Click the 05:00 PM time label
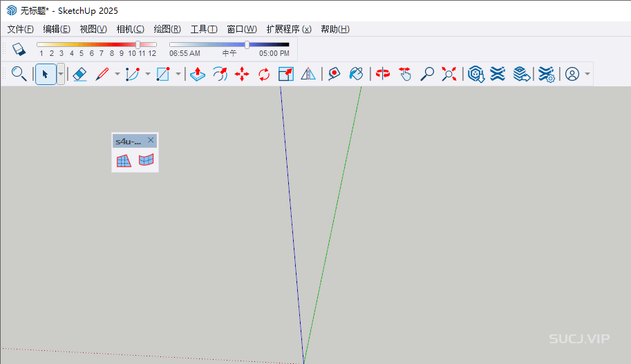631x364 pixels. [x=274, y=53]
